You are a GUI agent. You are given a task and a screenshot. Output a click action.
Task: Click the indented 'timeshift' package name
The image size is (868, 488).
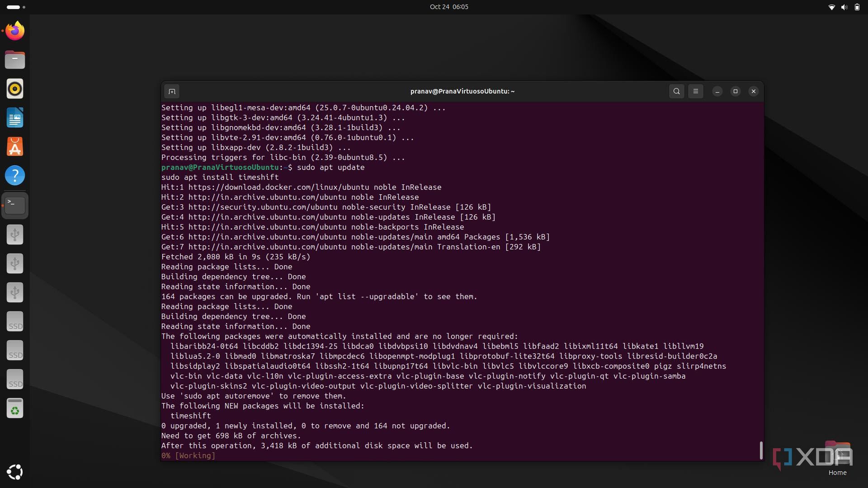tap(190, 416)
